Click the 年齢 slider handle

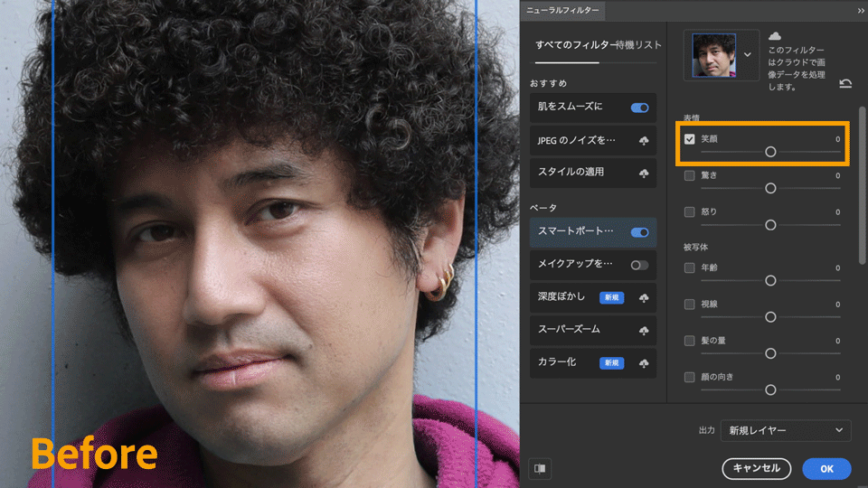click(770, 280)
